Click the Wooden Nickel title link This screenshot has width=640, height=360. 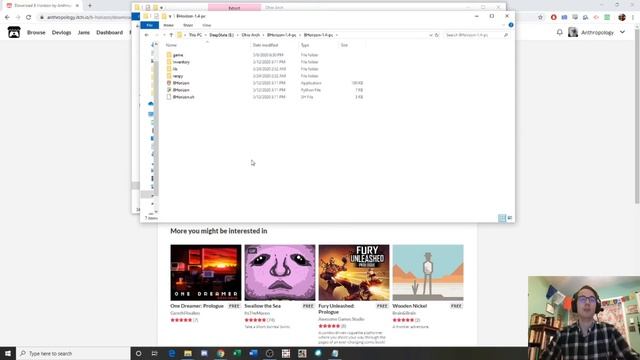pos(409,306)
